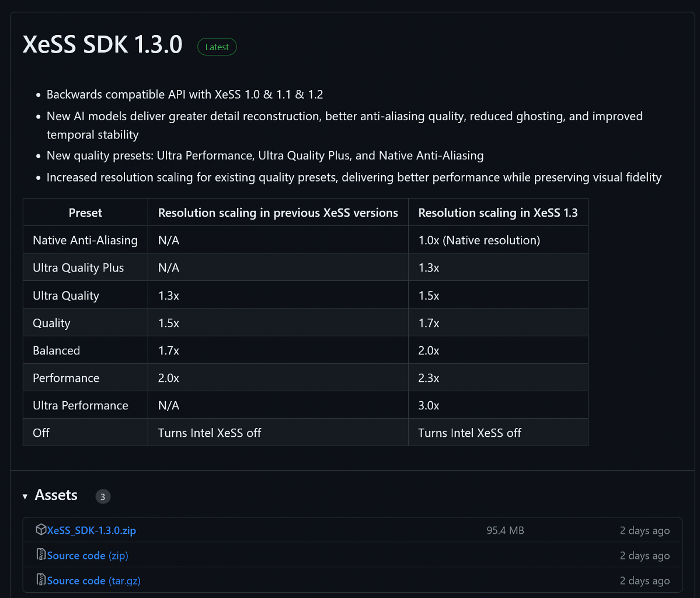Click the 'Backwards compatible API' bullet text
700x598 pixels.
tap(185, 95)
